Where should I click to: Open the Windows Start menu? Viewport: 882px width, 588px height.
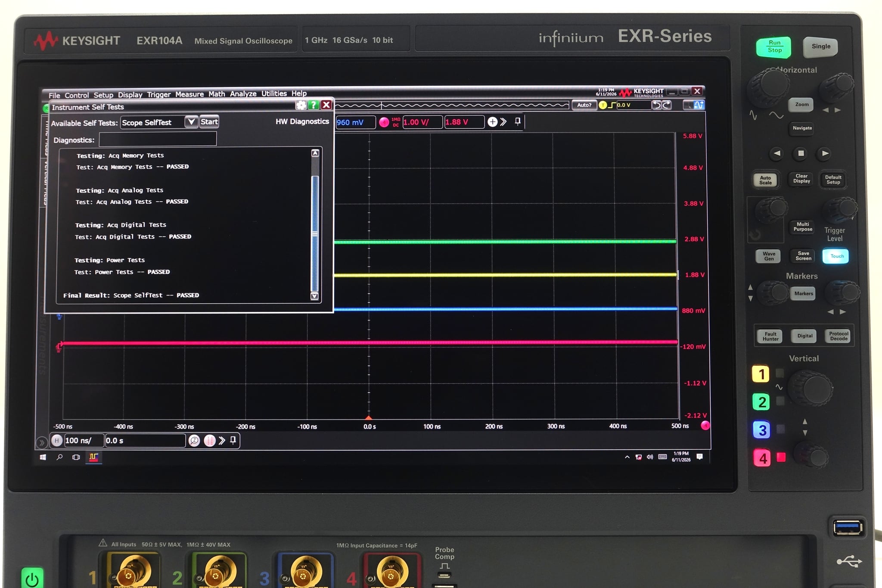coord(43,457)
